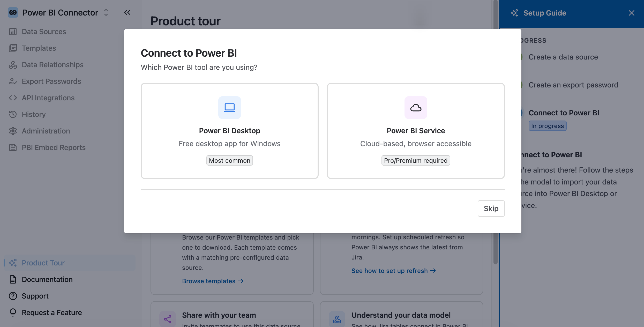Click the Most common badge

click(x=230, y=160)
